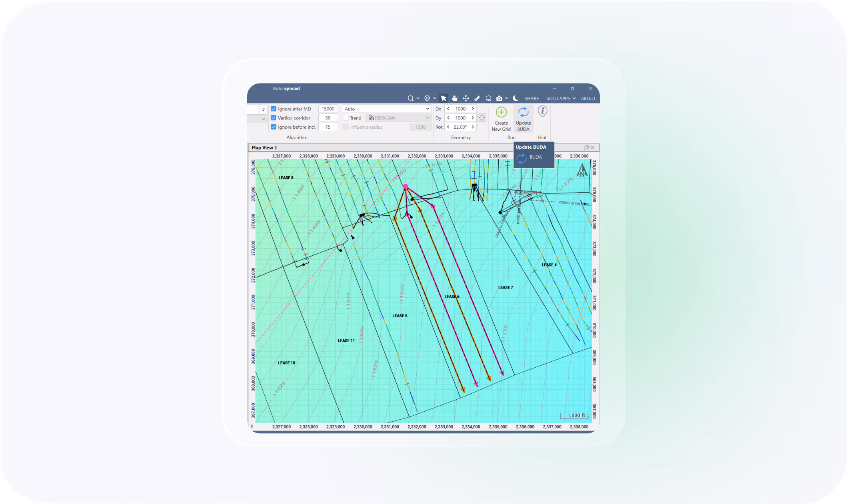Toggle the Vertical corridor checkbox
Viewport: 847px width, 504px height.
(x=274, y=118)
